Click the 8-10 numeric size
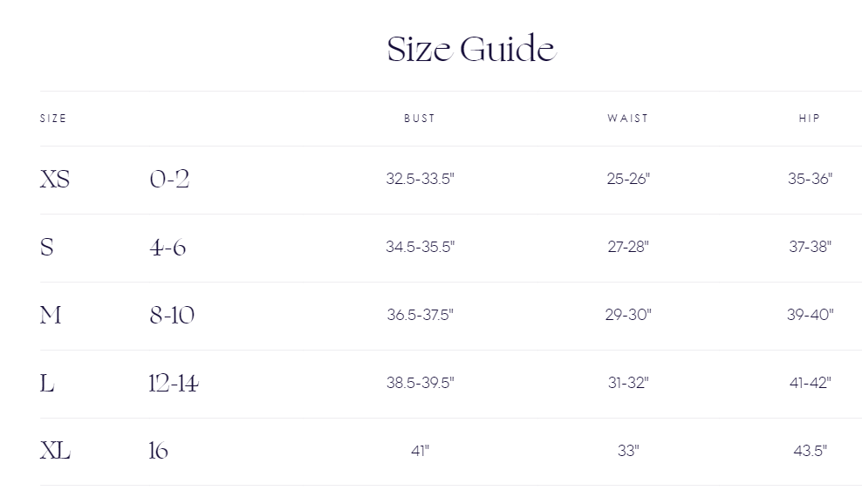 click(x=172, y=315)
